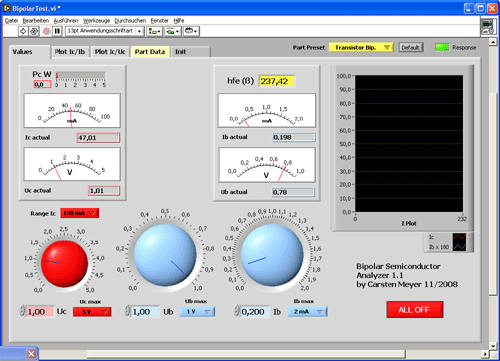Click the blue Ub knob
500x361 pixels.
165,256
